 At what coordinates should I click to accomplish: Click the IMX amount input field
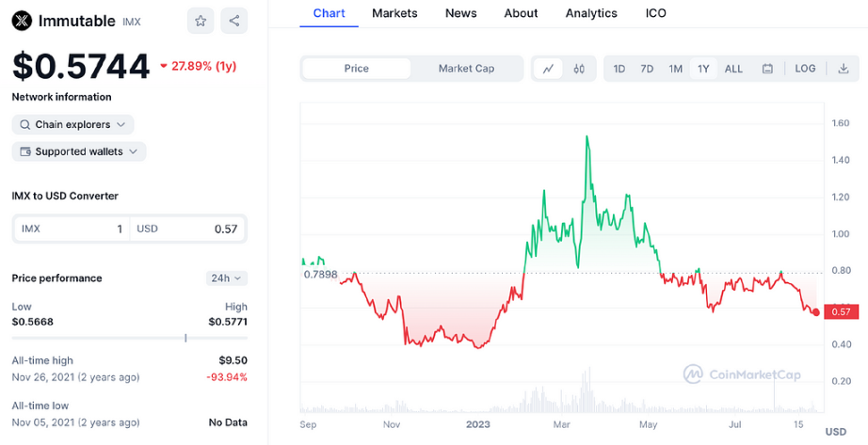pyautogui.click(x=72, y=229)
